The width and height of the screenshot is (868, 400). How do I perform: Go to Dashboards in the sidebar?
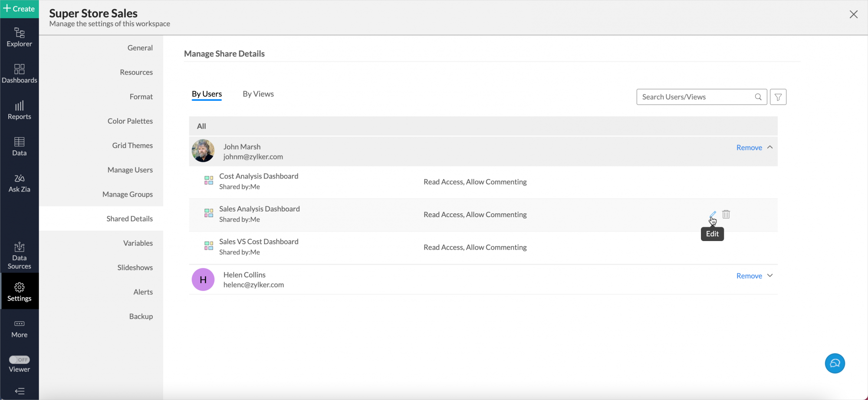[x=19, y=73]
